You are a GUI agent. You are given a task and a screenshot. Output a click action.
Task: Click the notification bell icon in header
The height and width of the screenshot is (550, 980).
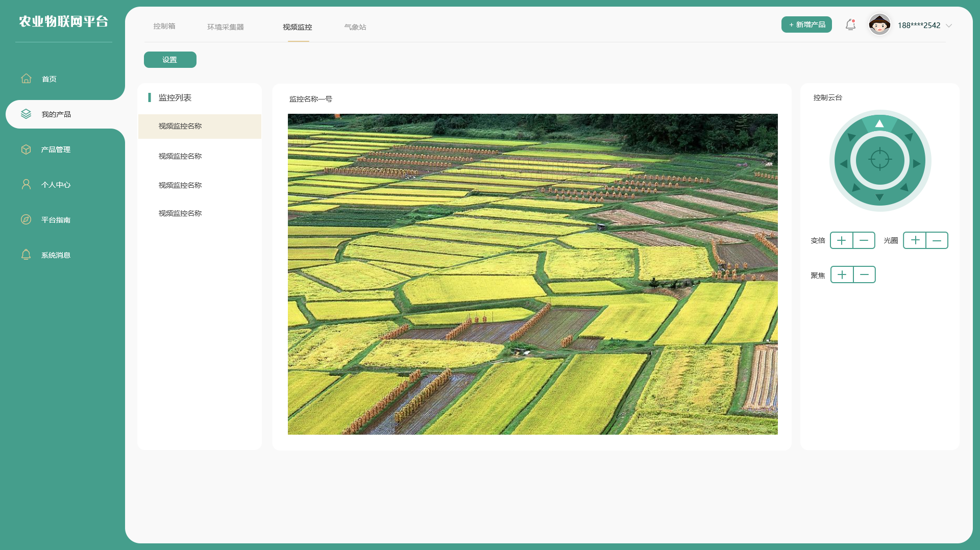(x=850, y=25)
